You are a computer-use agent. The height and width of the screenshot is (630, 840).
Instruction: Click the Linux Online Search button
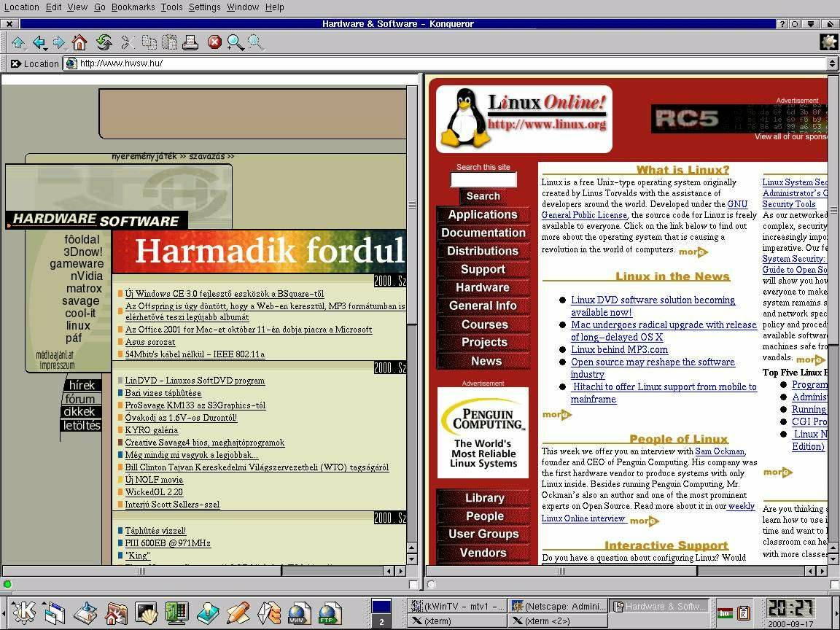(483, 196)
